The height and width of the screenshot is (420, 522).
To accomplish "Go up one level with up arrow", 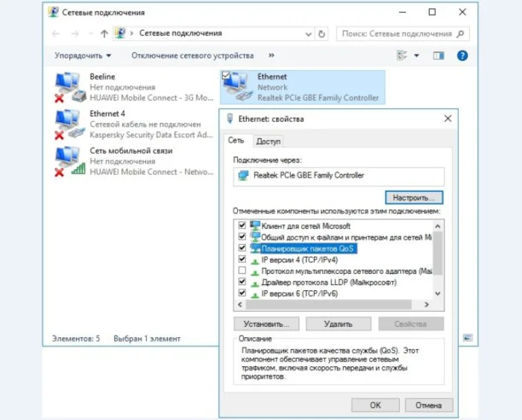I will click(x=104, y=33).
